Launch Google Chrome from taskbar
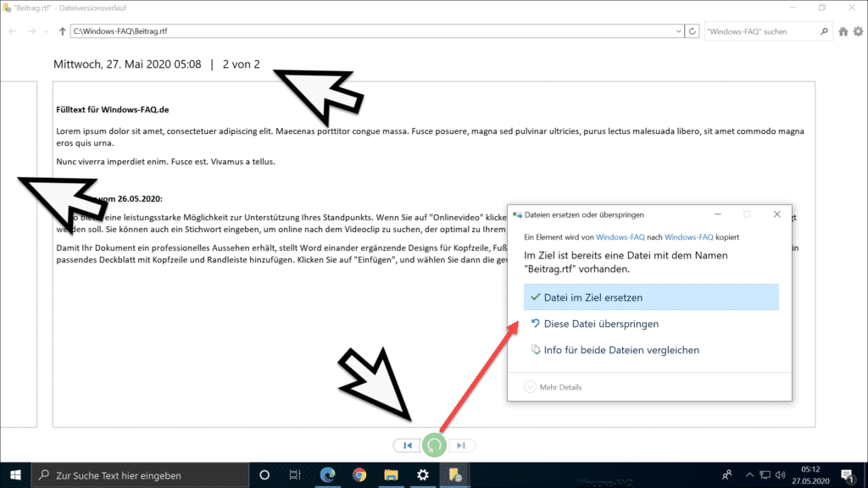The width and height of the screenshot is (868, 488). coord(359,475)
